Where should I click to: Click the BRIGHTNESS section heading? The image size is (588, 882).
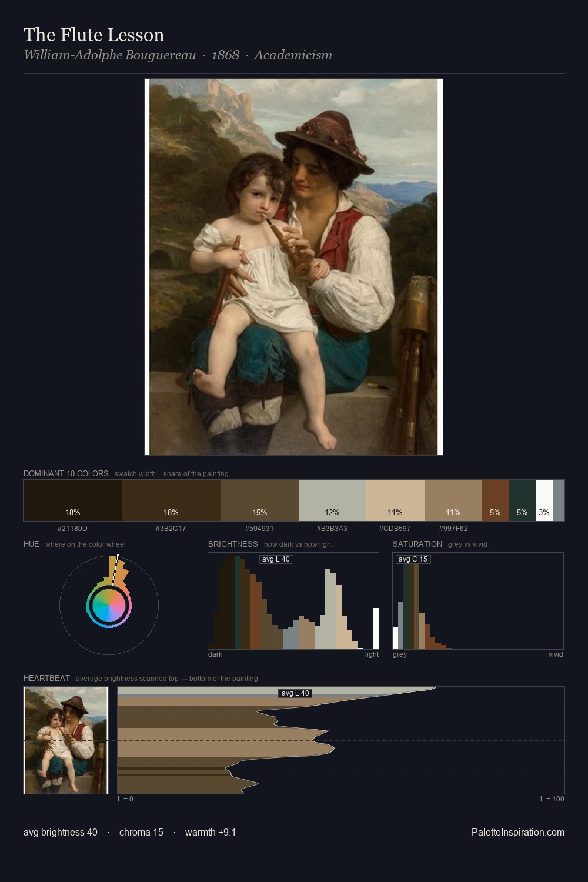[x=233, y=544]
